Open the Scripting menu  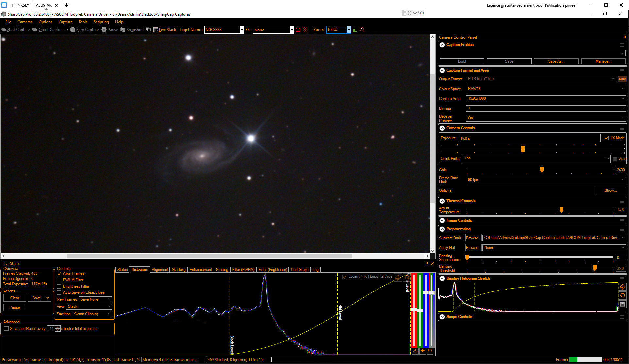(101, 22)
